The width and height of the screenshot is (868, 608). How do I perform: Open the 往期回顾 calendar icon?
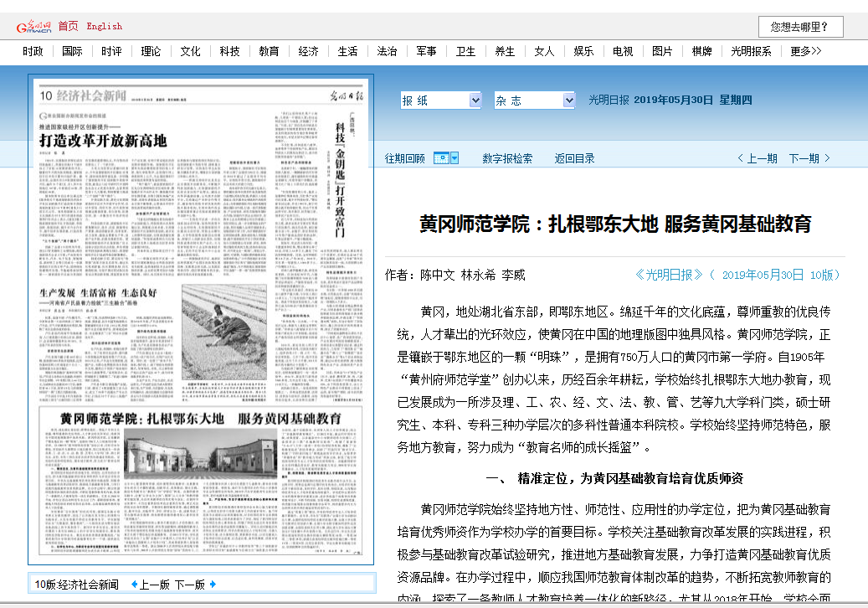(441, 158)
